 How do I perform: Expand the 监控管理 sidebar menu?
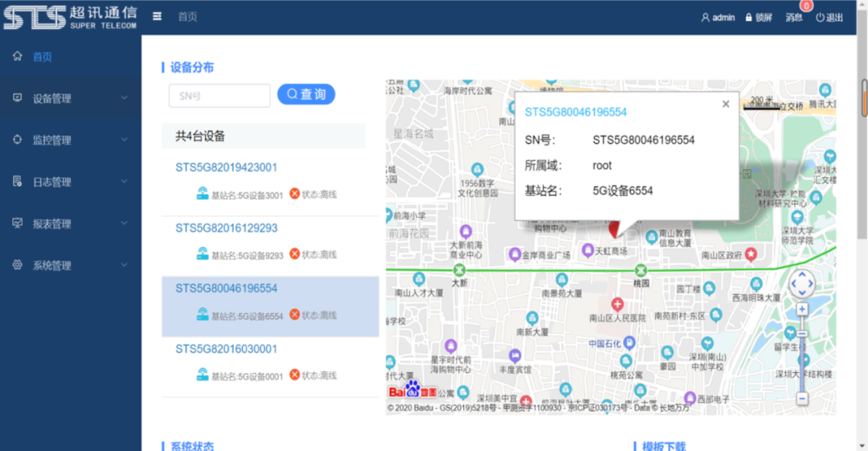70,140
